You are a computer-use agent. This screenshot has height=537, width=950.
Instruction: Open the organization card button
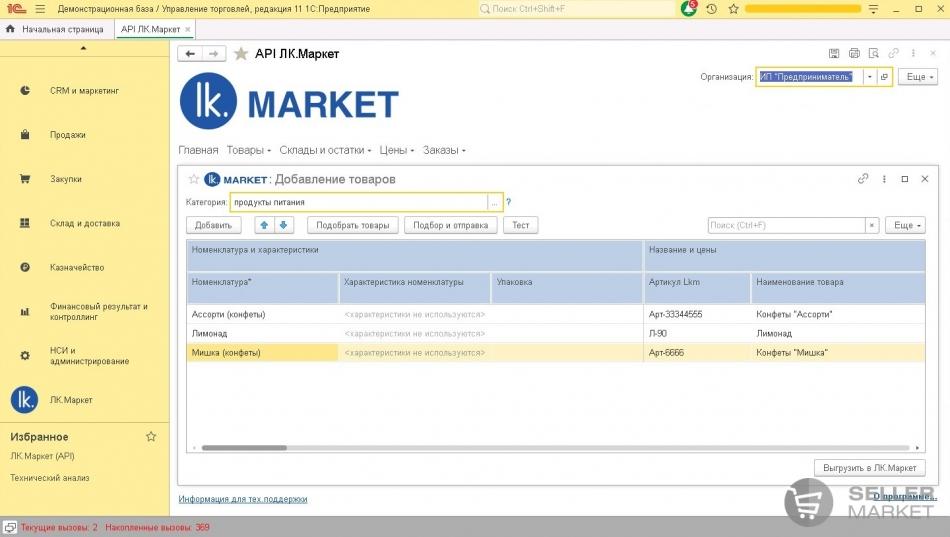pos(884,77)
